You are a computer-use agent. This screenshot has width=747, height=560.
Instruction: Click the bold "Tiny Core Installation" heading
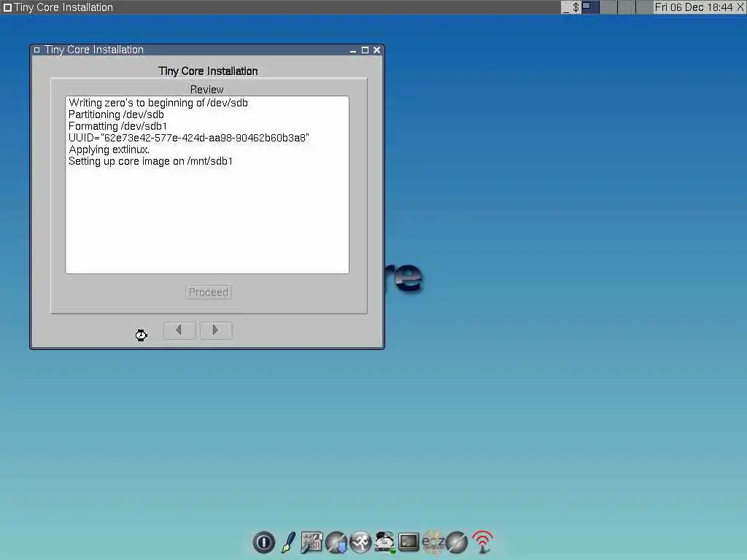208,71
